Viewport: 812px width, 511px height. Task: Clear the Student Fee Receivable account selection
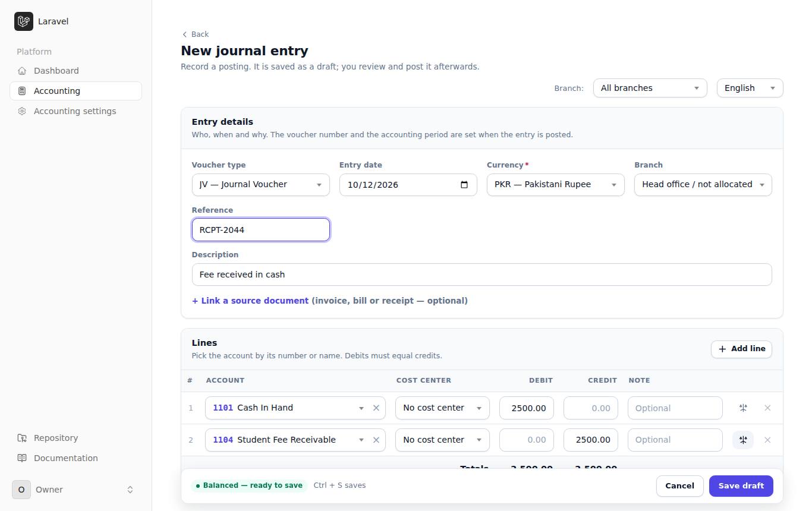[x=376, y=440]
